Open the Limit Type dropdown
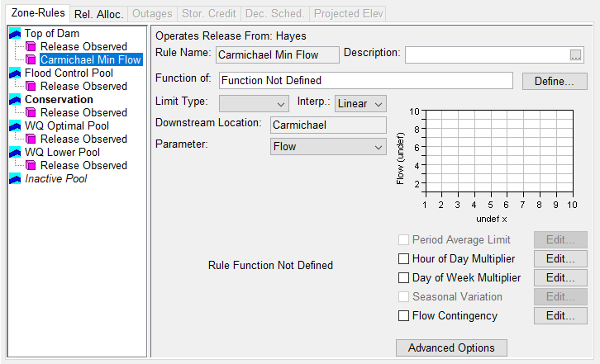The width and height of the screenshot is (600, 364). click(x=253, y=104)
